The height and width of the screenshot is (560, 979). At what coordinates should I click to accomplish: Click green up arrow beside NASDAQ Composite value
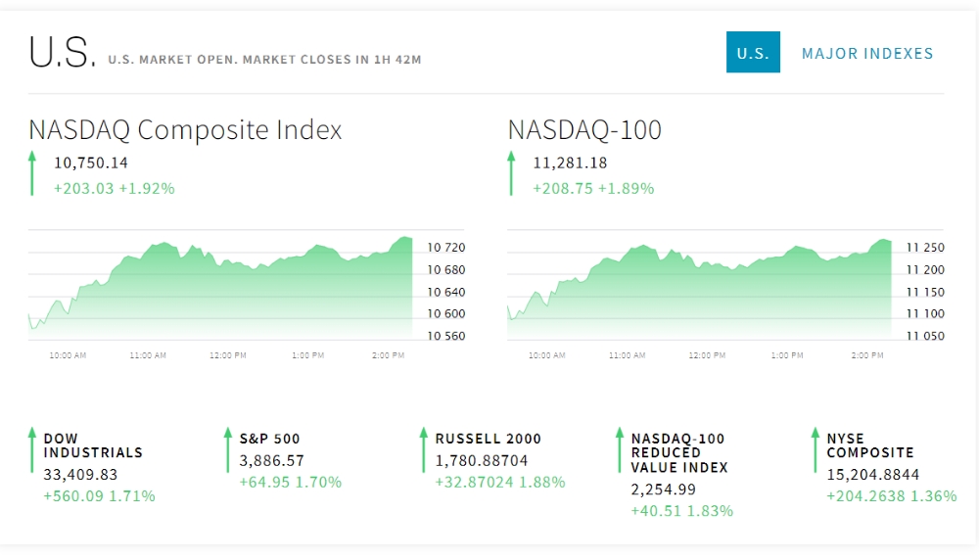point(32,173)
